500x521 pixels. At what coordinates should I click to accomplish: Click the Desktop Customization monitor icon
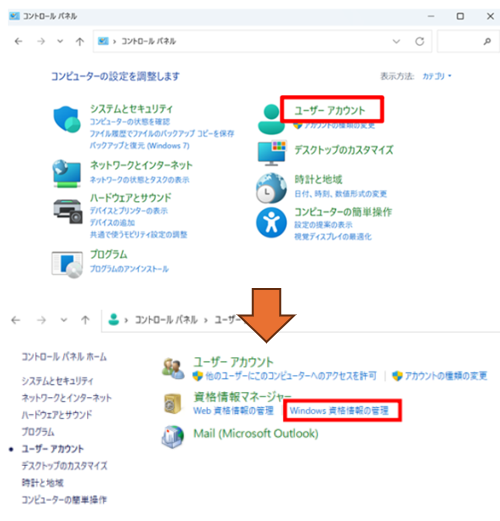[x=272, y=153]
